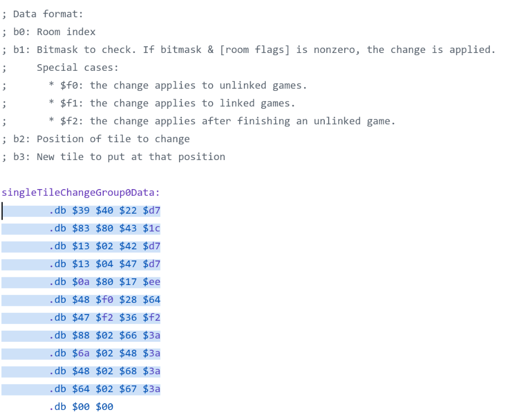Place cursor on line '.db $39 $40 $22 $d7'
This screenshot has width=505, height=420.
(x=104, y=210)
